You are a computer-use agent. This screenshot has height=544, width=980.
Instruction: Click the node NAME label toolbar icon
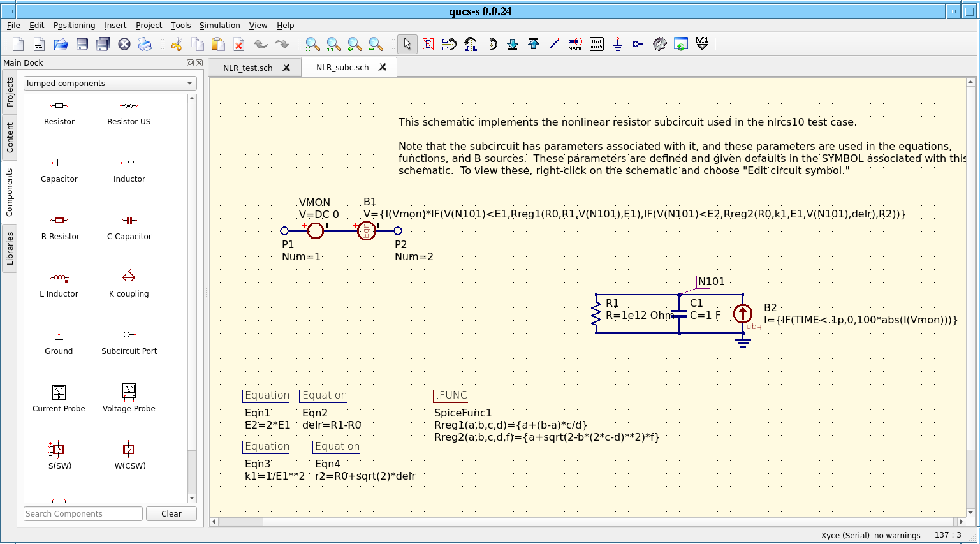point(575,44)
